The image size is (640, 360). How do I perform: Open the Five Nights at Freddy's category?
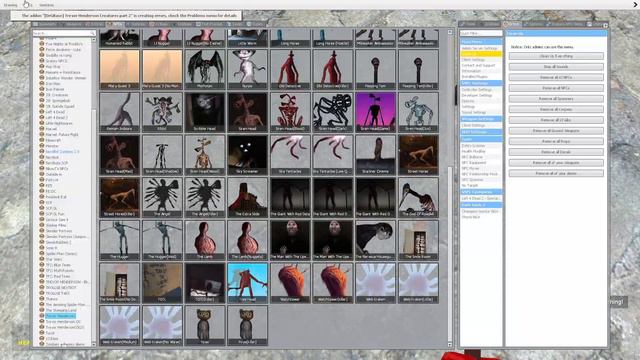pyautogui.click(x=64, y=44)
